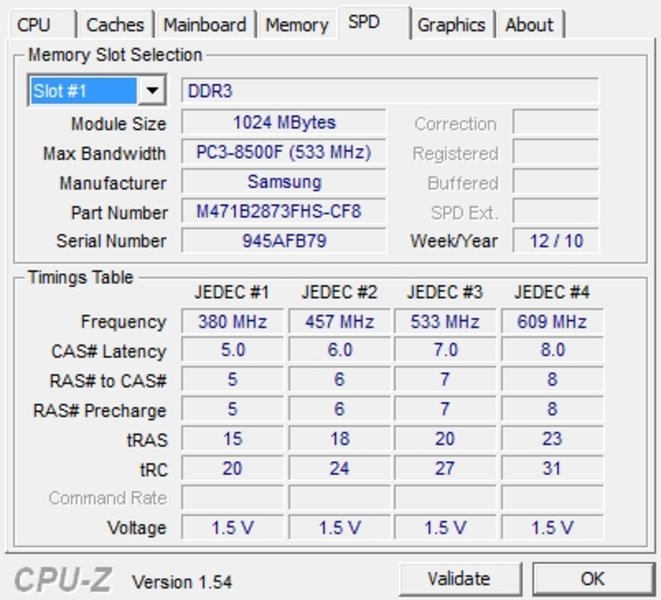Click the tRC value 27

pyautogui.click(x=445, y=468)
